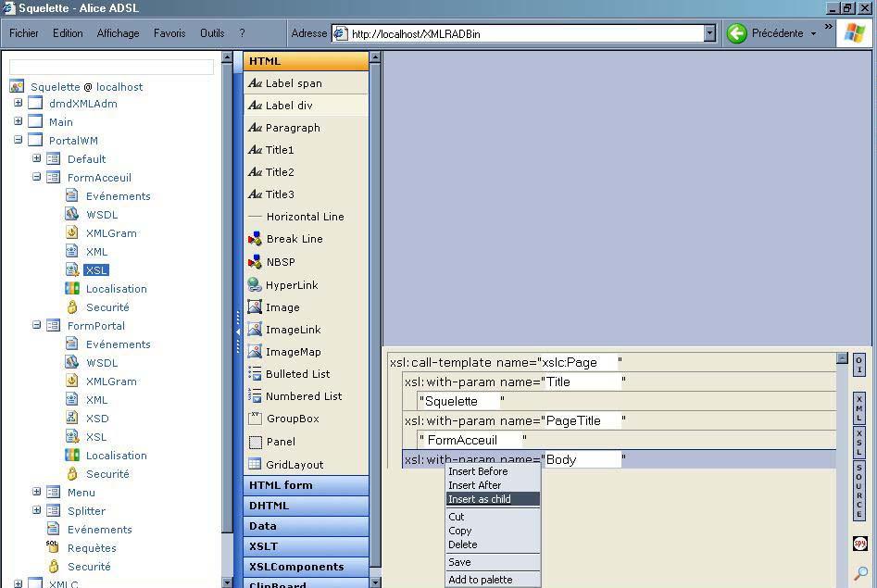Select Add to palette in context menu
Image resolution: width=877 pixels, height=588 pixels.
click(480, 580)
